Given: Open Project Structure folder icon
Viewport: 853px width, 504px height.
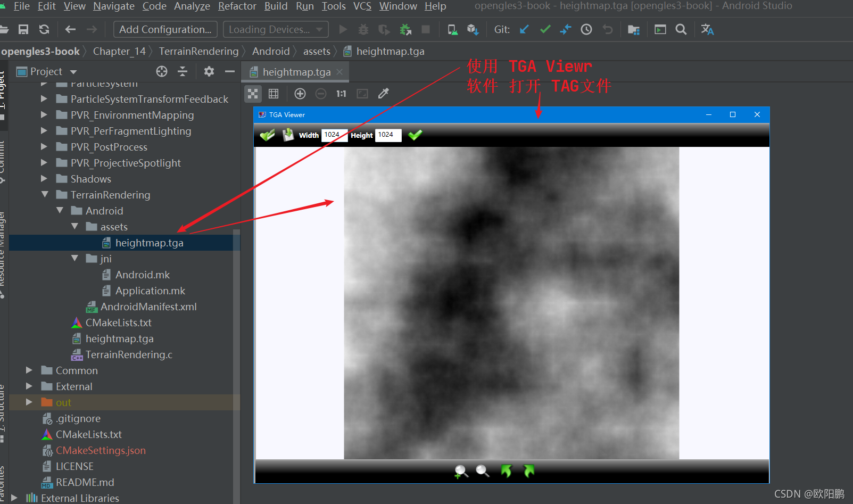Looking at the screenshot, I should [634, 30].
